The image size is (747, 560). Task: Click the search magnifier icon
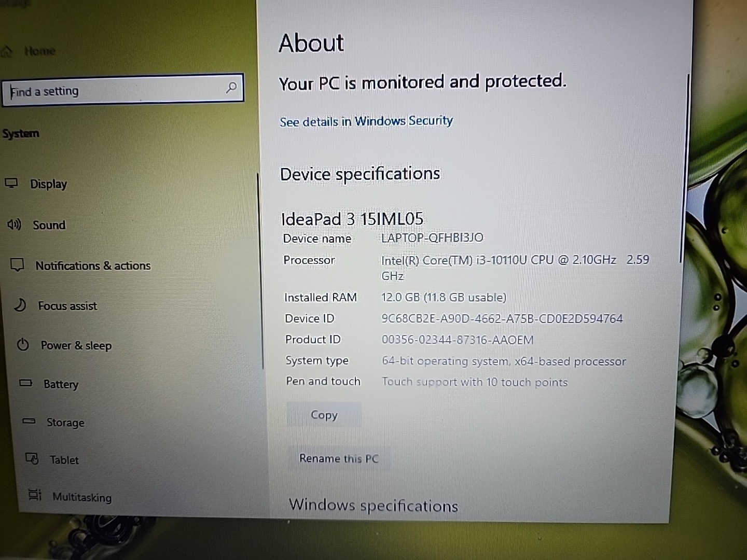[x=231, y=88]
